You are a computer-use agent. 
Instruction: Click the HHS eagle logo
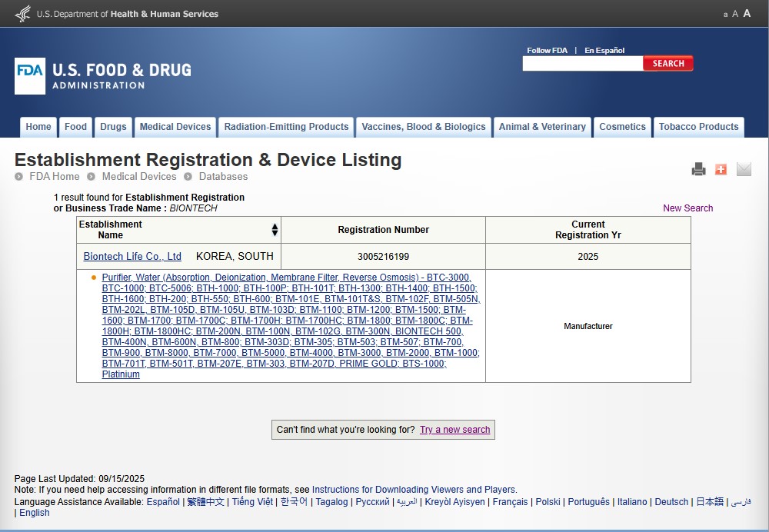coord(23,13)
